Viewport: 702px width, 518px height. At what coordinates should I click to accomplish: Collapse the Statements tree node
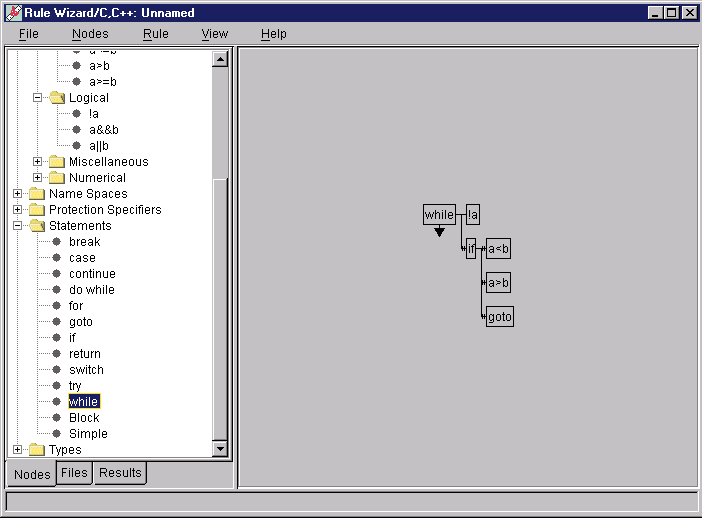(18, 226)
